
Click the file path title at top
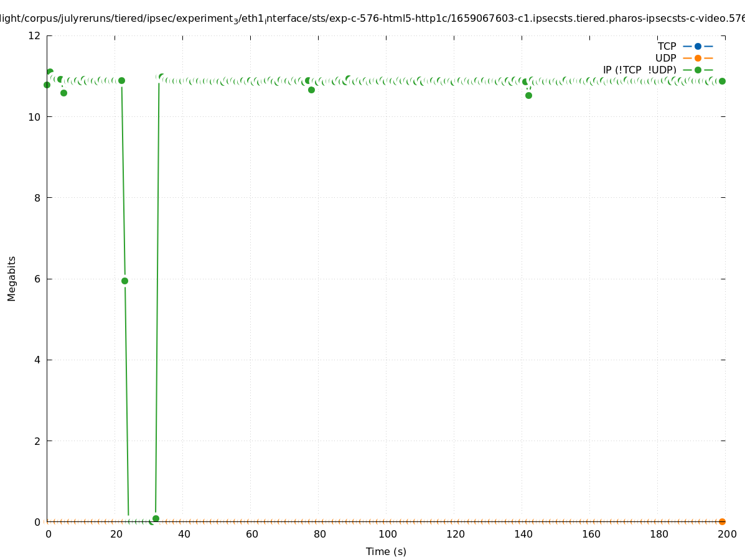(372, 19)
